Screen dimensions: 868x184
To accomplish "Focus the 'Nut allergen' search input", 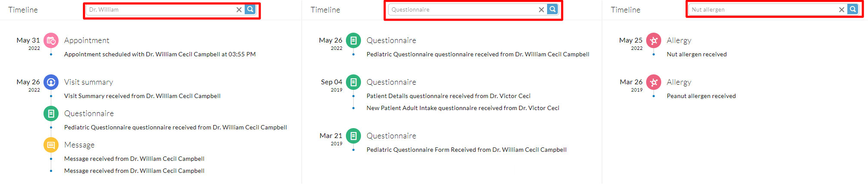I will (762, 9).
